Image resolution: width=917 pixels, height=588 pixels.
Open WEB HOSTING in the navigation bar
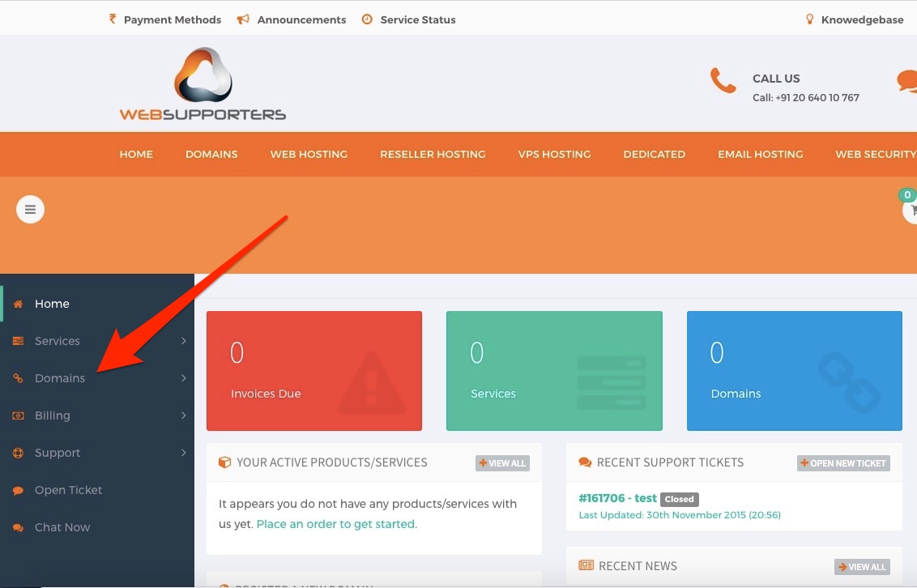309,155
